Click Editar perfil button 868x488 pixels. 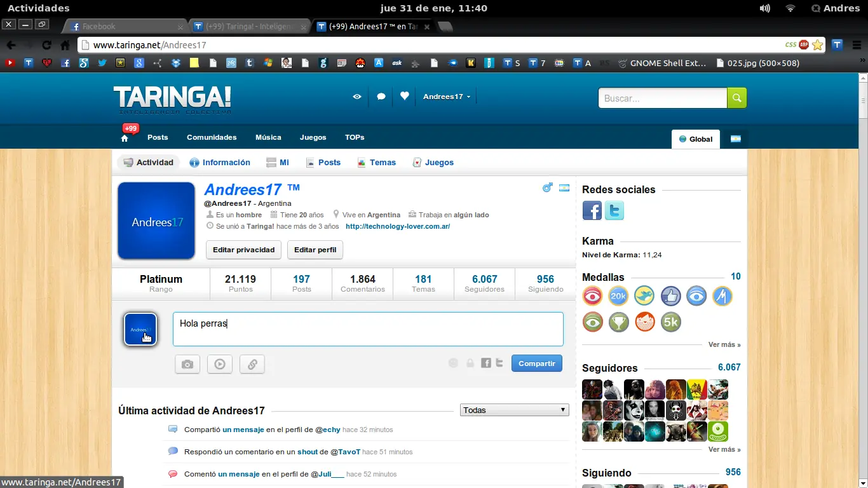(x=315, y=250)
